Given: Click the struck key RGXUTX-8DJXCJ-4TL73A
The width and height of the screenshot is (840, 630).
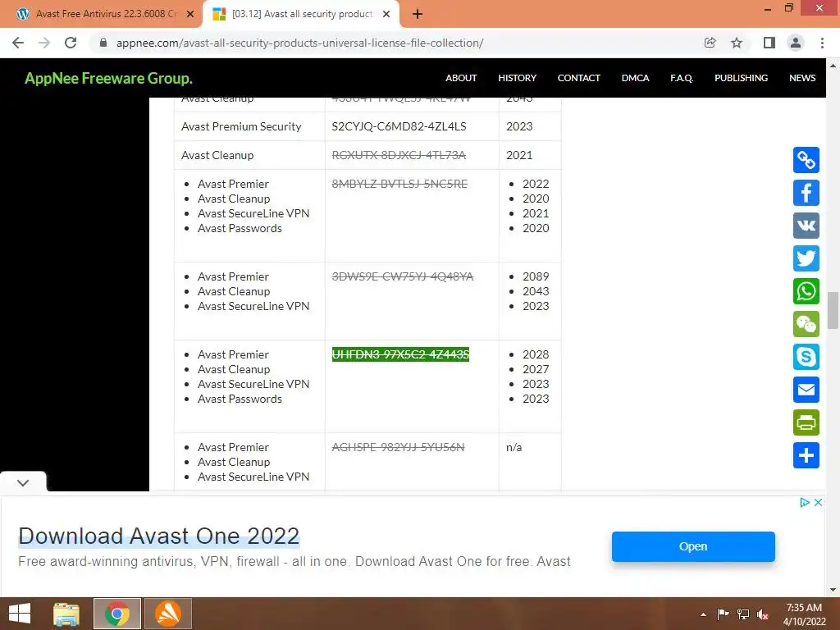Looking at the screenshot, I should click(x=399, y=155).
